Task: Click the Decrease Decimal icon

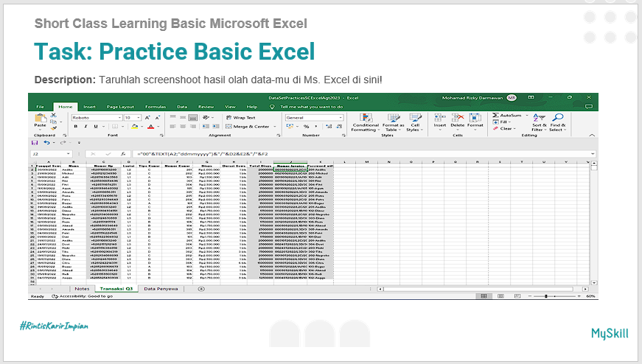Action: tap(339, 127)
